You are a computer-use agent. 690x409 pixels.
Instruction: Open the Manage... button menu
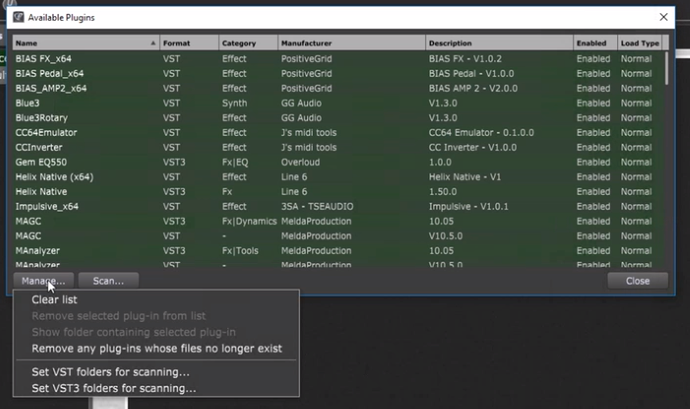tap(43, 281)
